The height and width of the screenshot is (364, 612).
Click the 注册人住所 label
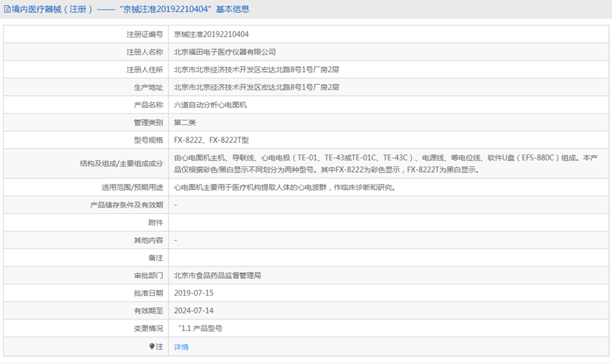pyautogui.click(x=145, y=70)
